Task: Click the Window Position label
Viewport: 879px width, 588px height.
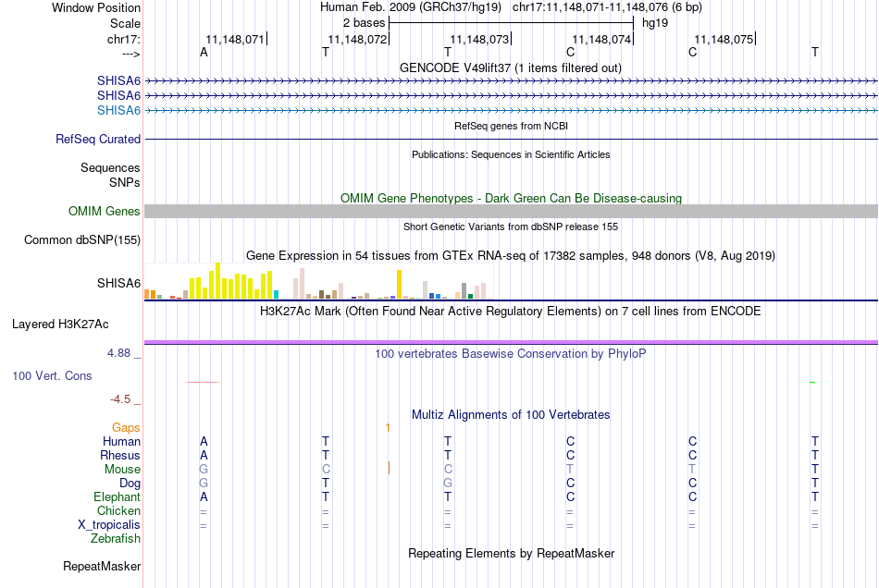Action: point(96,7)
